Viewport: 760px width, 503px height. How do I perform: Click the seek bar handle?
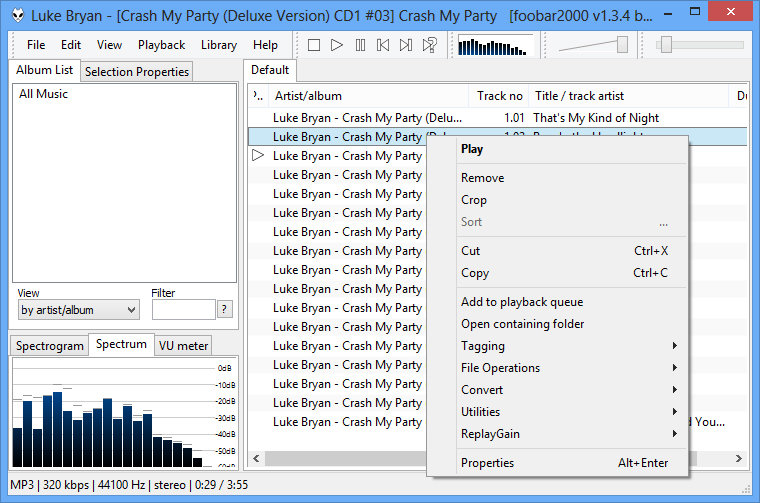click(666, 45)
